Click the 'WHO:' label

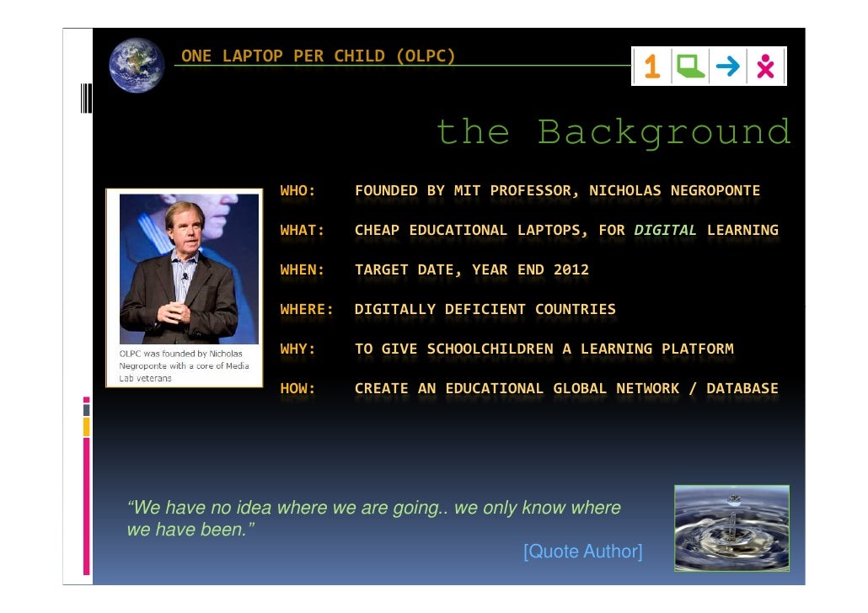coord(297,191)
